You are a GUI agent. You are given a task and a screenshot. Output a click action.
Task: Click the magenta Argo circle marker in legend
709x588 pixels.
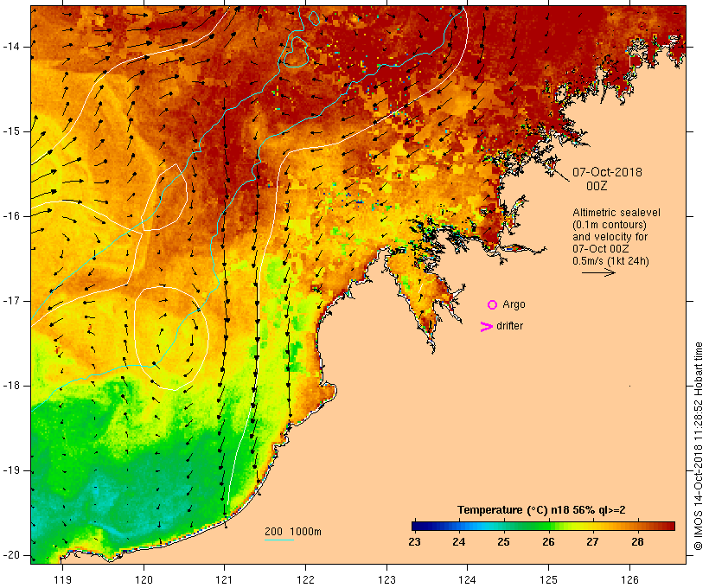pos(493,305)
